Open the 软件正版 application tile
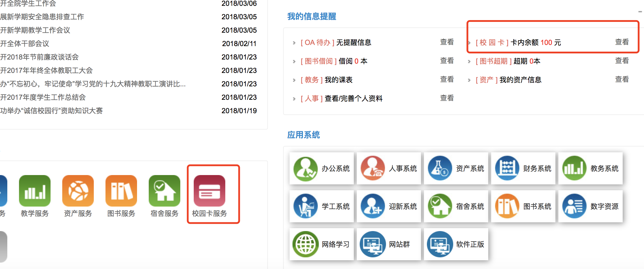644x269 pixels. pyautogui.click(x=456, y=244)
